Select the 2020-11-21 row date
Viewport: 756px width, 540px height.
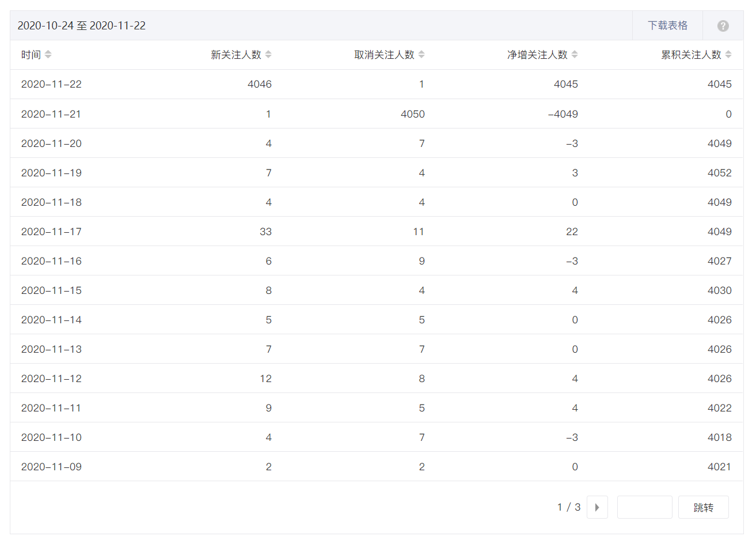click(x=51, y=114)
